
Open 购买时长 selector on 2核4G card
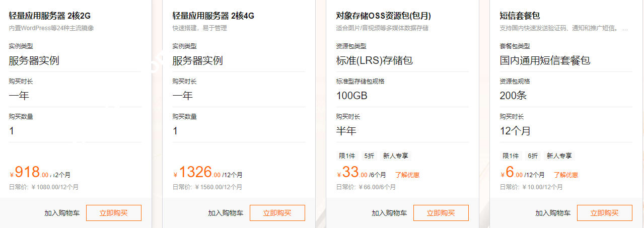tap(239, 96)
